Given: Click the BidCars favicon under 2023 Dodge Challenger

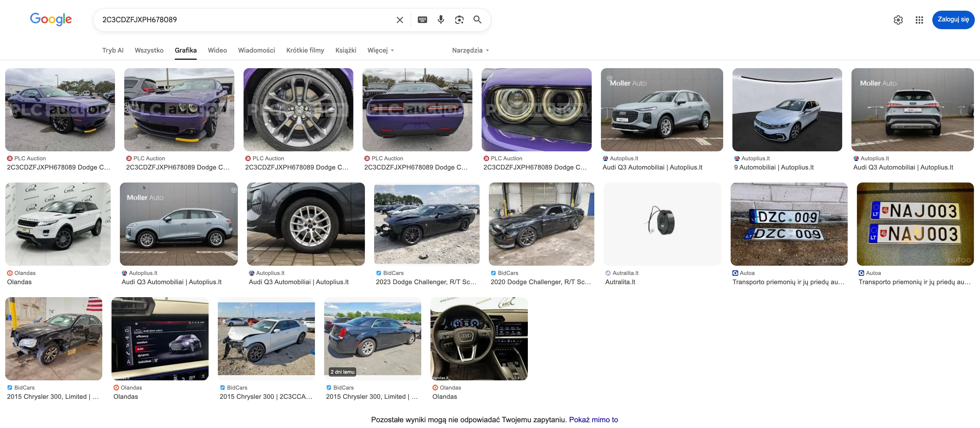Looking at the screenshot, I should (x=378, y=273).
